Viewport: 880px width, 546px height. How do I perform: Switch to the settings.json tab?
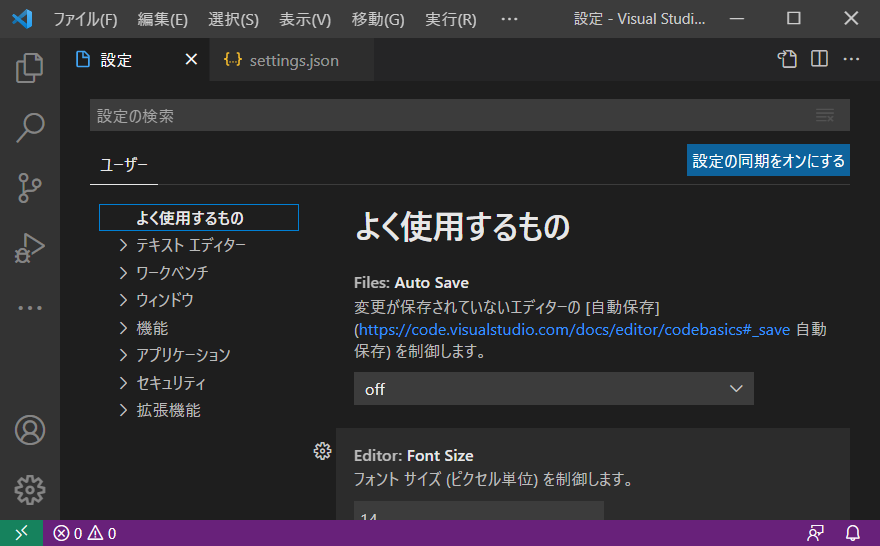coord(292,60)
